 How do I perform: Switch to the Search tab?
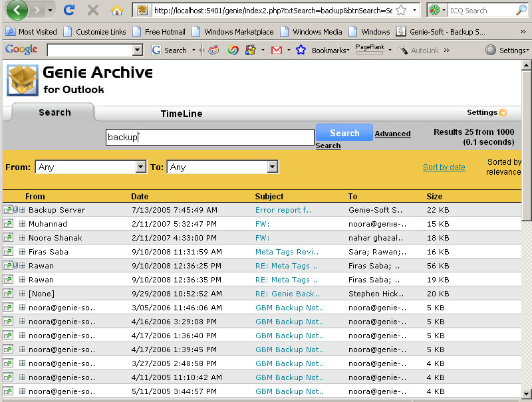[x=55, y=112]
